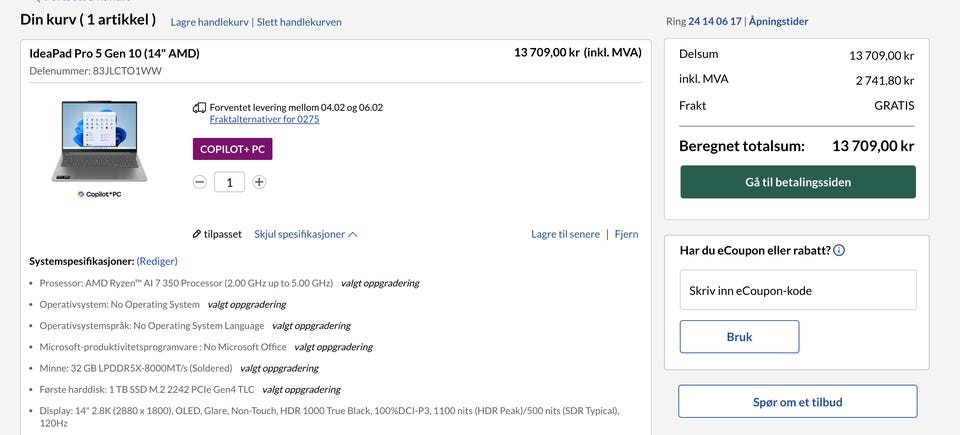Image resolution: width=960 pixels, height=435 pixels.
Task: Click the Copilot+PC logo under laptop
Action: [99, 194]
